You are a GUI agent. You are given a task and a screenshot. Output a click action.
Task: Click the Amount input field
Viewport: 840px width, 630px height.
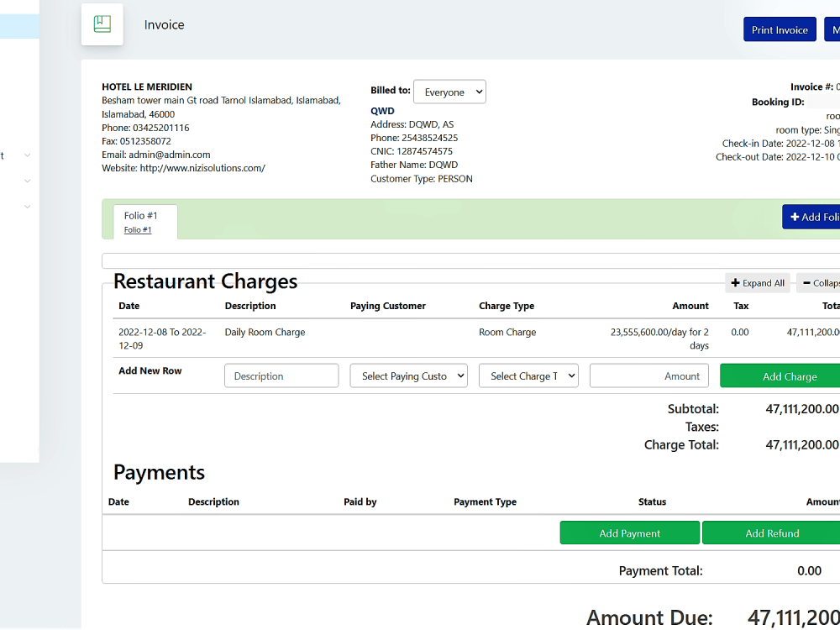(648, 375)
